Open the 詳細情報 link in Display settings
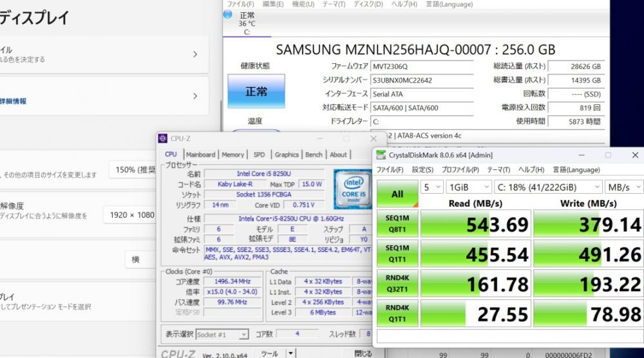644x358 pixels. (x=13, y=101)
